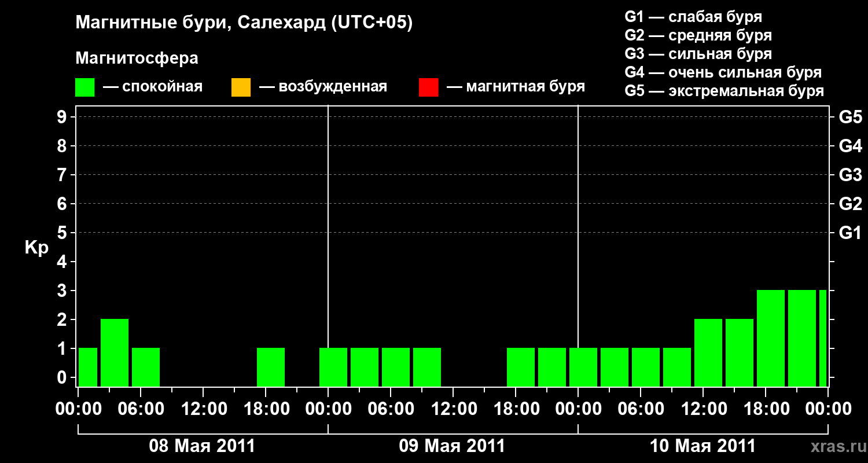This screenshot has height=463, width=868.
Task: Click the orange 'возбужденная' legend swatch
Action: coord(241,87)
